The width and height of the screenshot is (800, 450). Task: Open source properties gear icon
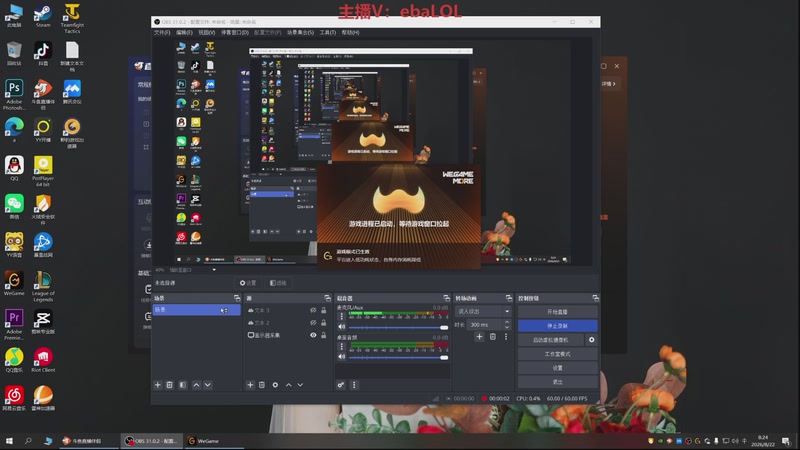[275, 385]
